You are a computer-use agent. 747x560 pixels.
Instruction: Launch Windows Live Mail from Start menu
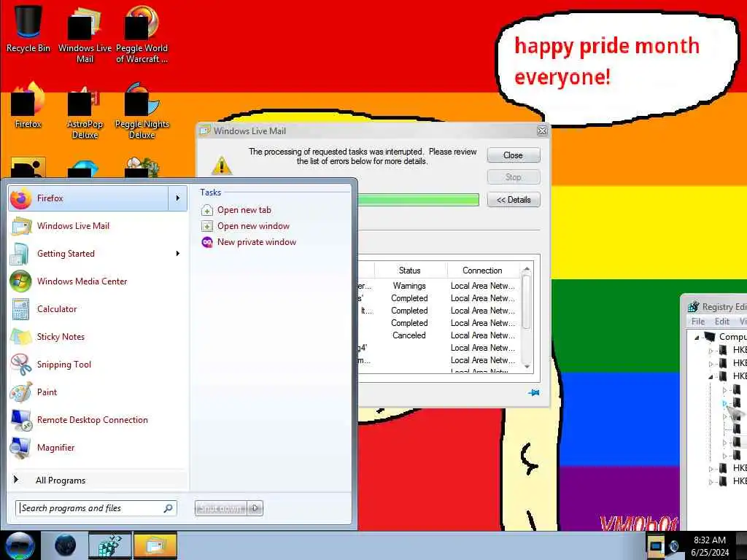pyautogui.click(x=98, y=226)
